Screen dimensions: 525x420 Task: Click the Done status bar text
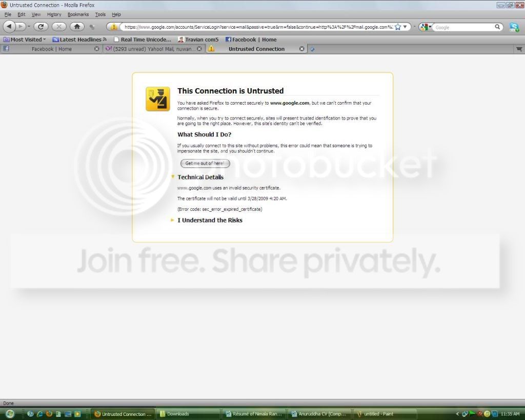point(8,403)
